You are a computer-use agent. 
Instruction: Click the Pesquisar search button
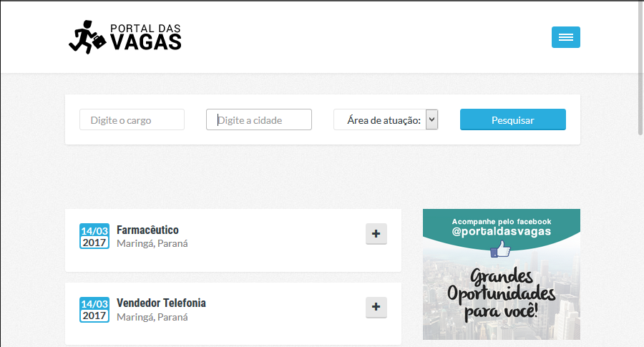click(x=512, y=119)
